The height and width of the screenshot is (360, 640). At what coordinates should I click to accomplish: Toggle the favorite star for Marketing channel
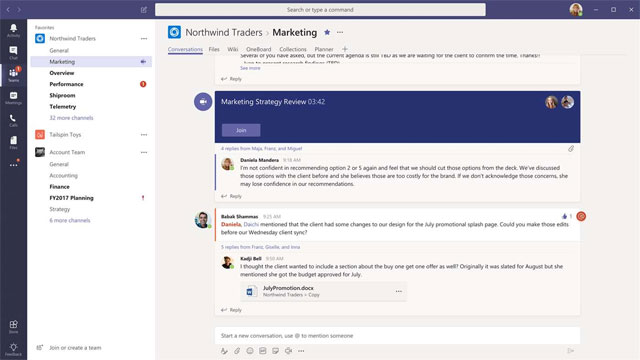coord(327,32)
